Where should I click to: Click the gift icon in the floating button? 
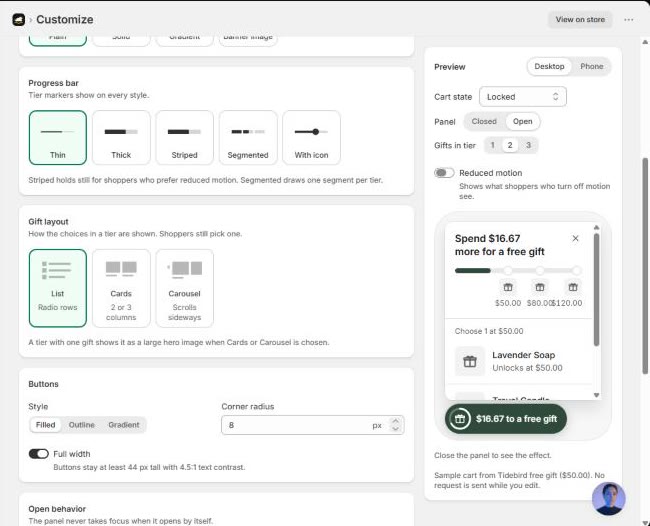pyautogui.click(x=460, y=419)
